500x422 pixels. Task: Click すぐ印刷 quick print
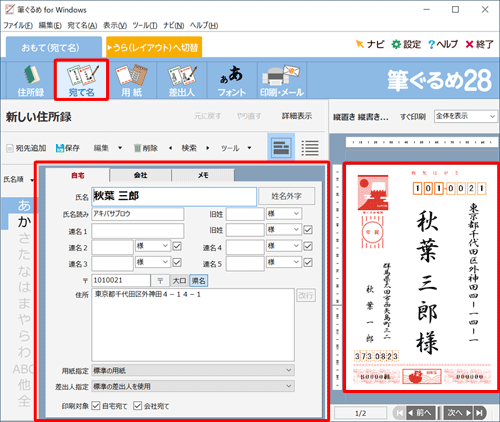(413, 117)
